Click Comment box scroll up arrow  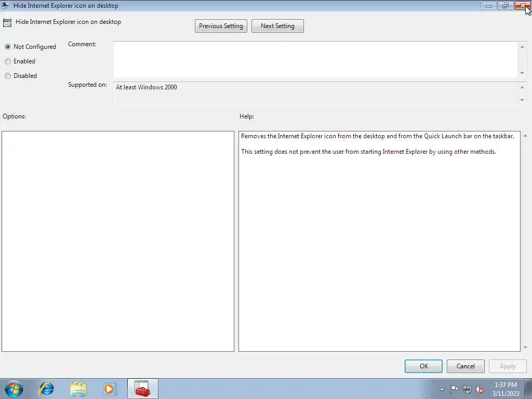click(522, 46)
